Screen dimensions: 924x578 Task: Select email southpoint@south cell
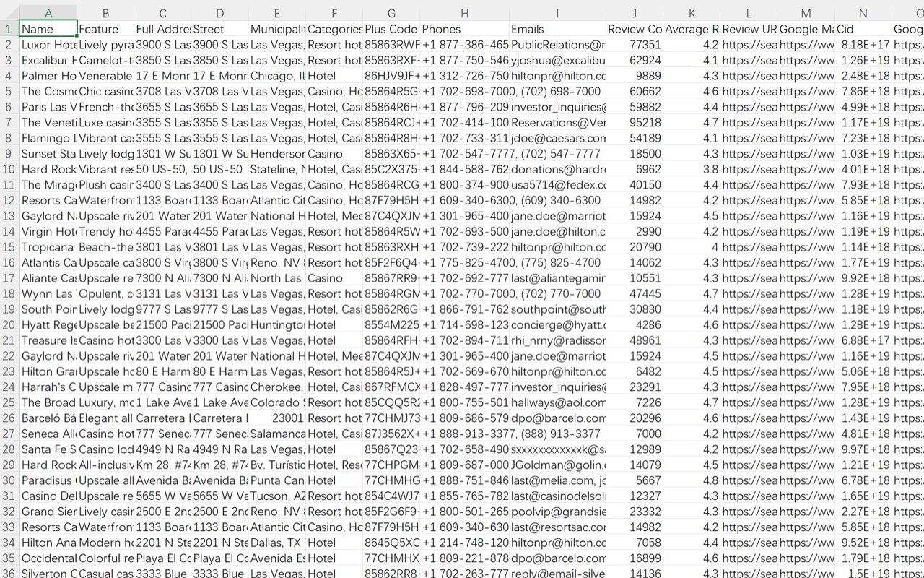(x=557, y=309)
